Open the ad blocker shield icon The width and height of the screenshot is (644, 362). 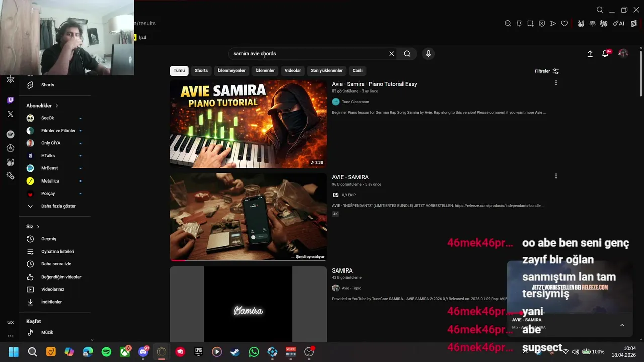pos(542,23)
